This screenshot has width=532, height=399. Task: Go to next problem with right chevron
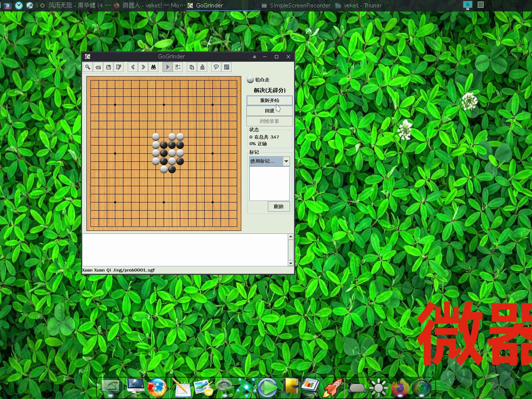(143, 67)
